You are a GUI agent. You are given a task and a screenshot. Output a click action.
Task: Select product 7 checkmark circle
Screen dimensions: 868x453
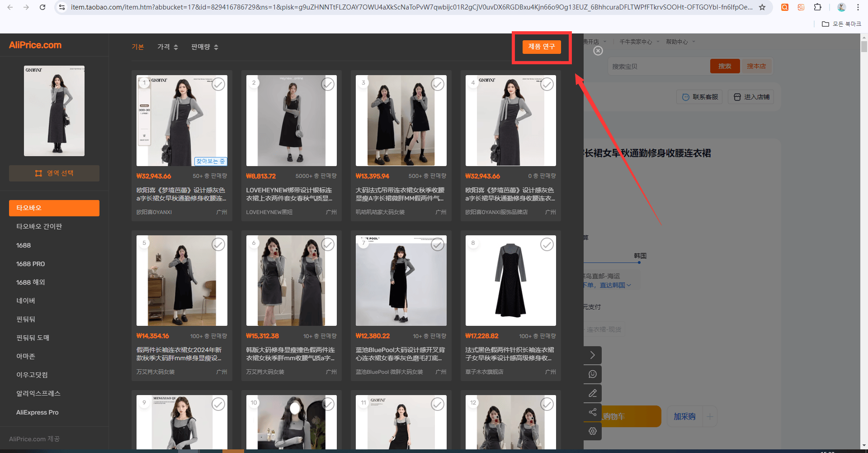[438, 244]
